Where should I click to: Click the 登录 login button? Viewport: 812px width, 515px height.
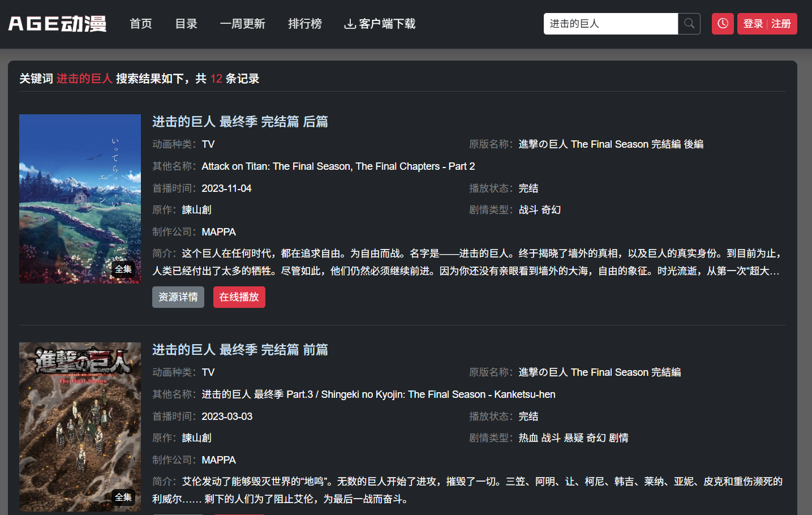pos(753,24)
